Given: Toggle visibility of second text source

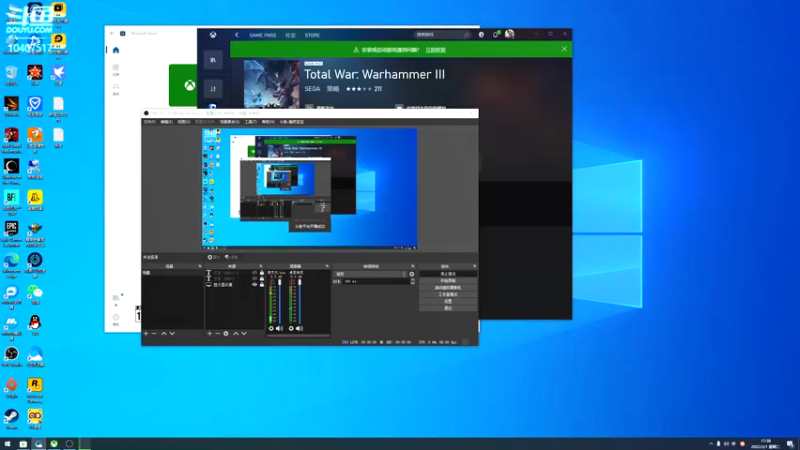Looking at the screenshot, I should pyautogui.click(x=254, y=279).
